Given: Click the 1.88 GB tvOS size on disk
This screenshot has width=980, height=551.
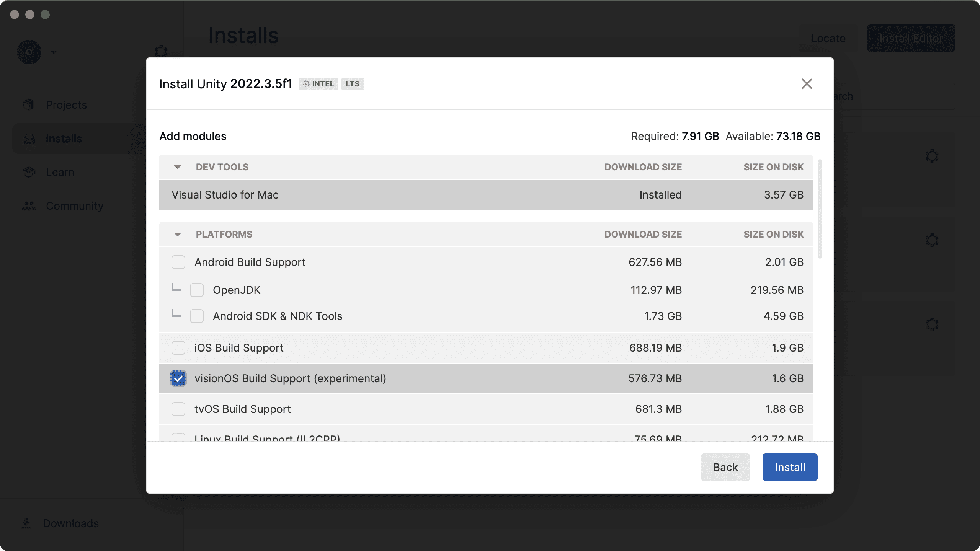Looking at the screenshot, I should point(784,409).
